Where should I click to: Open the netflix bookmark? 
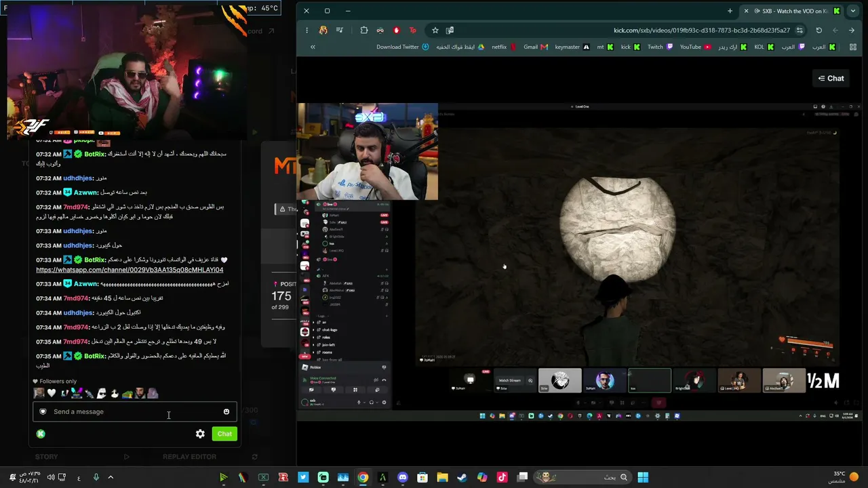tap(504, 47)
